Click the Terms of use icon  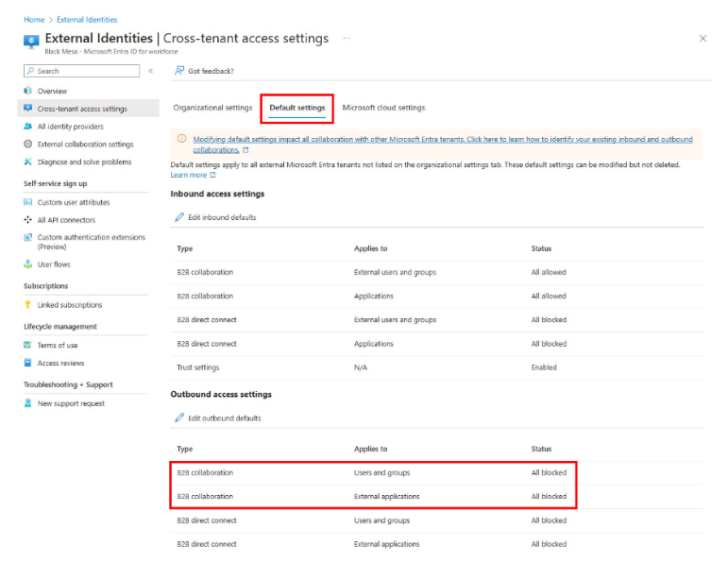[x=28, y=345]
